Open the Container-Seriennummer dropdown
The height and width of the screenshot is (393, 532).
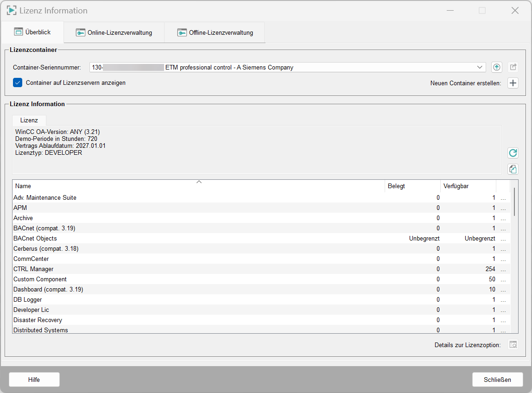[480, 67]
